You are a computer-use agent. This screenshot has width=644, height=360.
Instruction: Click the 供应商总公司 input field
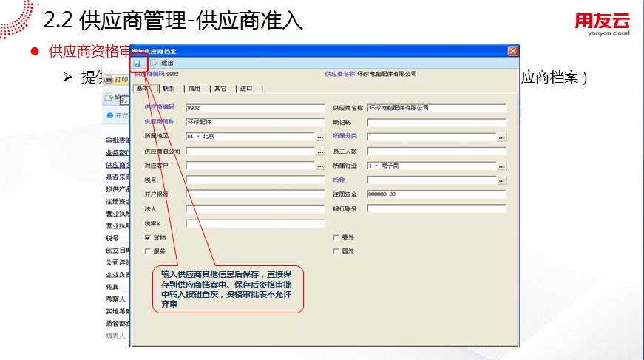click(250, 152)
